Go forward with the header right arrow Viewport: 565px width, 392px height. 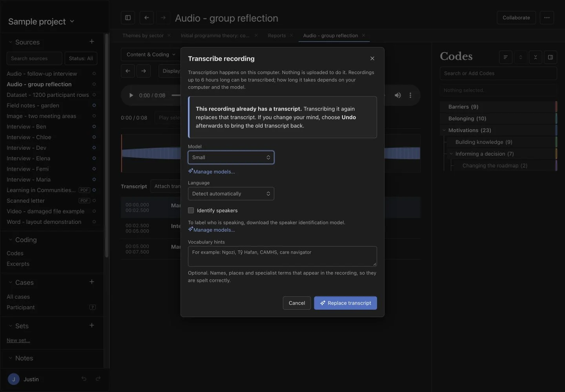[163, 18]
